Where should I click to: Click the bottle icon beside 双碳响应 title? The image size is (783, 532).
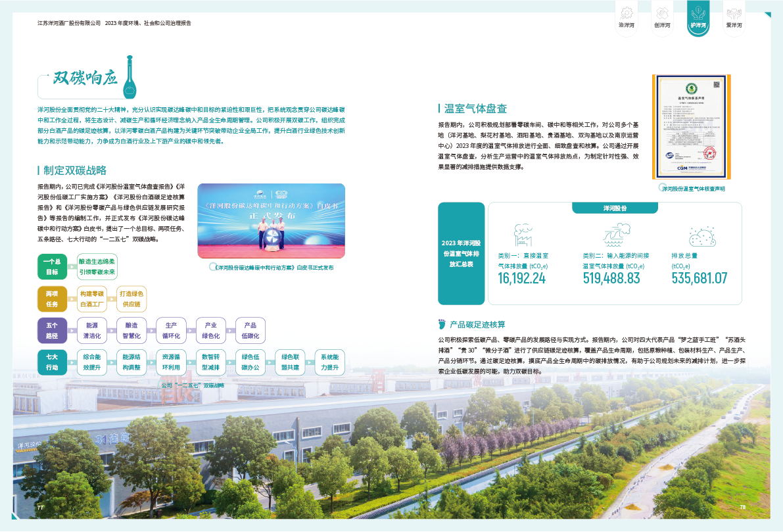(x=130, y=76)
